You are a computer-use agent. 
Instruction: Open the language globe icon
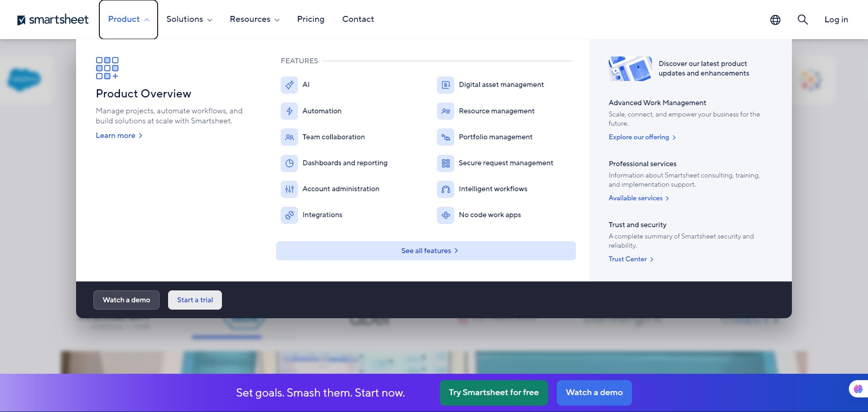point(775,20)
